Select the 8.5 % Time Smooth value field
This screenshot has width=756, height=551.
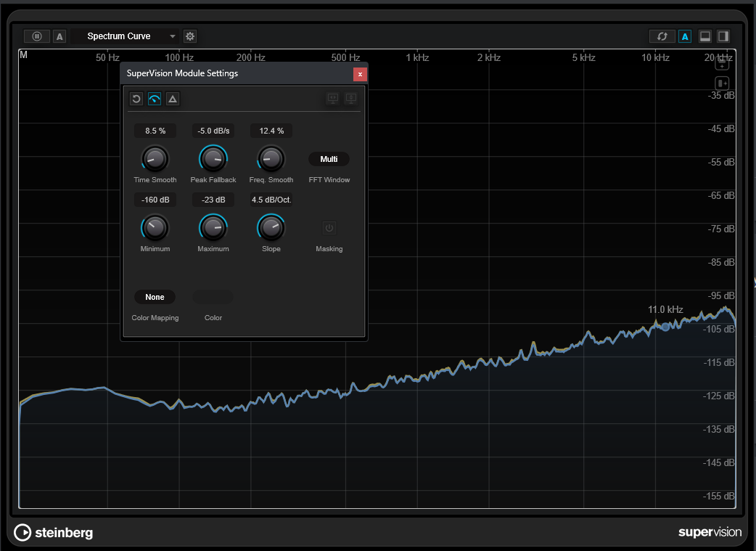[155, 131]
